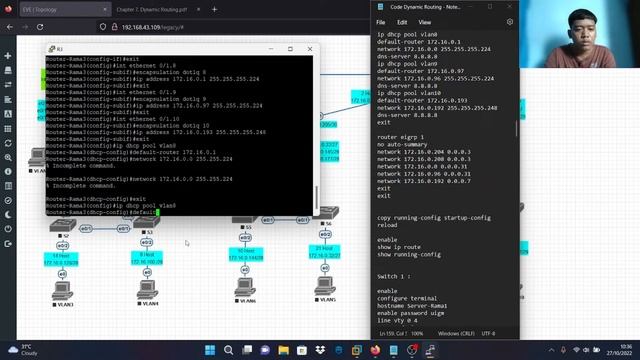Open taskbar Search
This screenshot has width=640, height=360.
(x=229, y=350)
